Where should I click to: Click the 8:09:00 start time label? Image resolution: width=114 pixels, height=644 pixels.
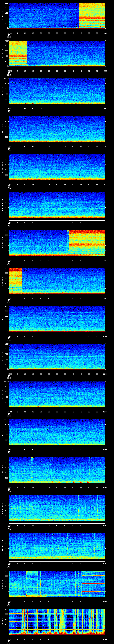(9, 336)
